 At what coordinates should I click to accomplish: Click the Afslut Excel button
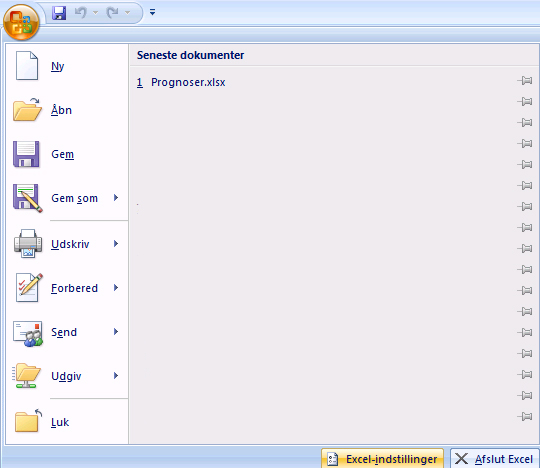495,459
